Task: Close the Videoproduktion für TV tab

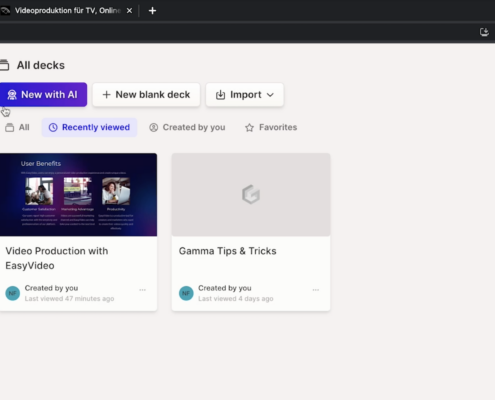Action: [x=129, y=11]
